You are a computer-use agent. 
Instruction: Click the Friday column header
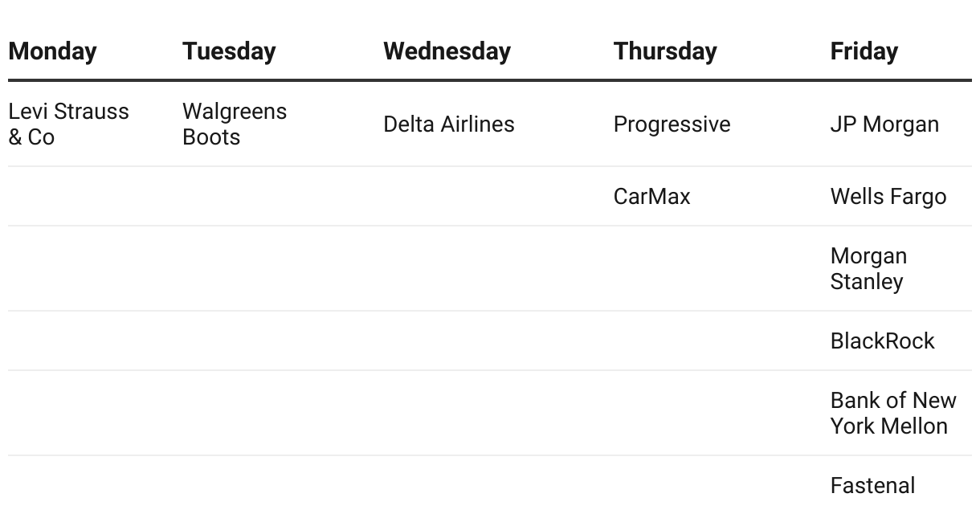864,51
